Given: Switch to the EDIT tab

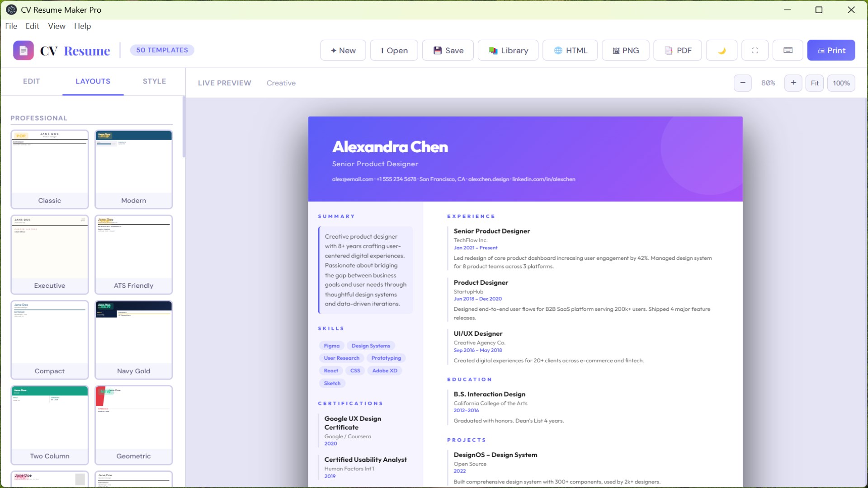Looking at the screenshot, I should pos(31,81).
